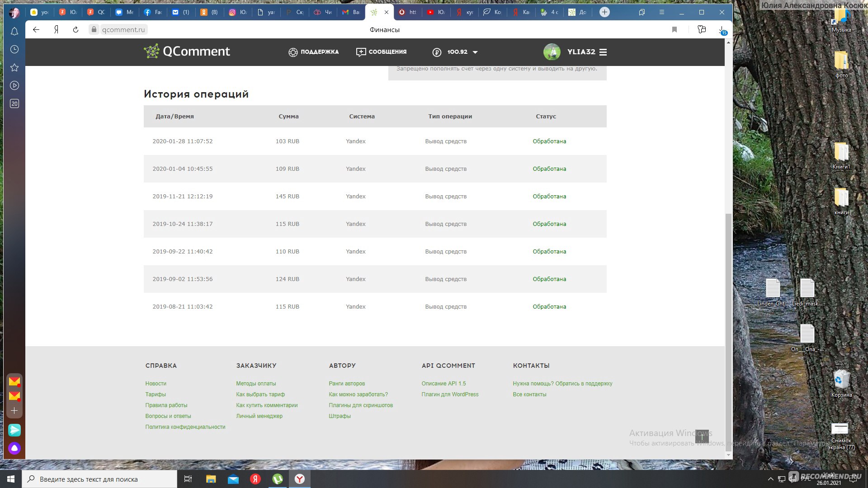This screenshot has height=488, width=868.
Task: Open the video play icon in the sidebar
Action: point(14,85)
